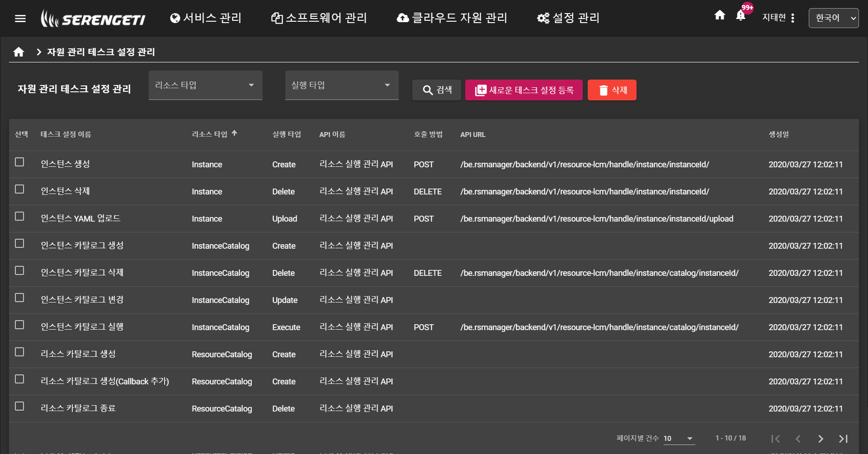Click the breadcrumb home icon

[x=19, y=52]
